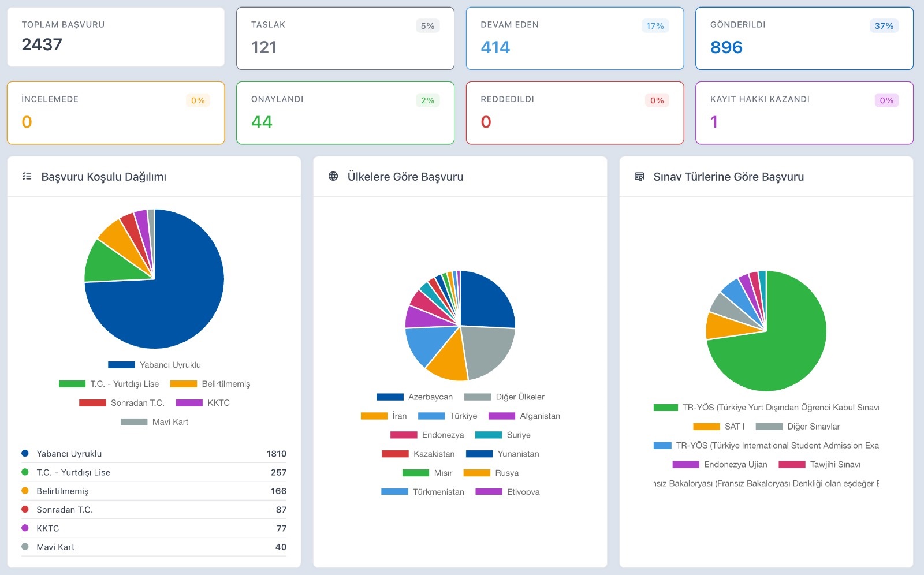Click the 5% badge on Taslak card
924x575 pixels.
[x=427, y=26]
